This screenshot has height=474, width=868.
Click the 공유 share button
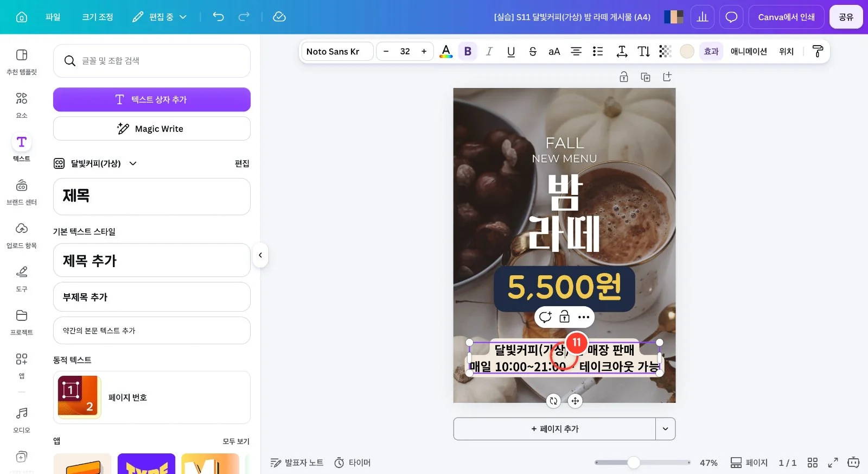[846, 17]
